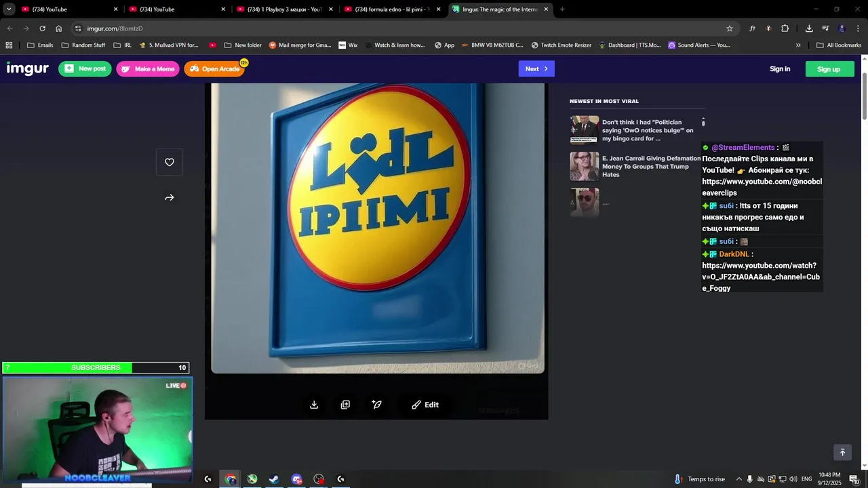Open Mullvad VPN bookmark
Screen dimensions: 868x488
[x=169, y=45]
